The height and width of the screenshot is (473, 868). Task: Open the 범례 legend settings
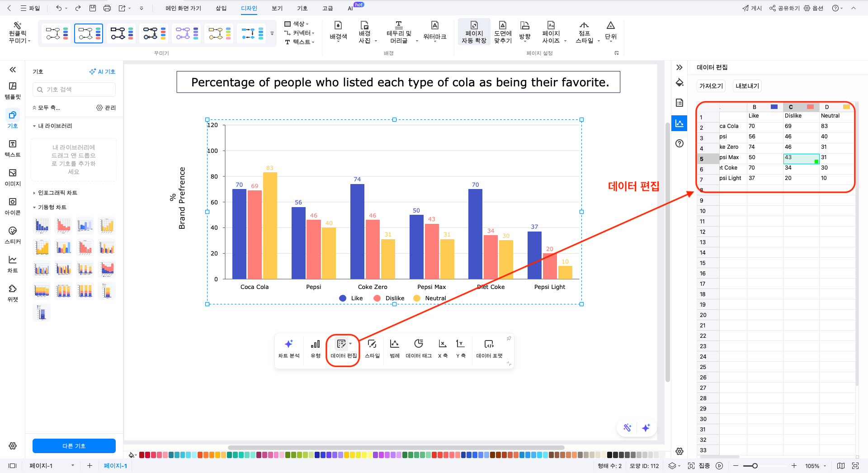click(394, 348)
